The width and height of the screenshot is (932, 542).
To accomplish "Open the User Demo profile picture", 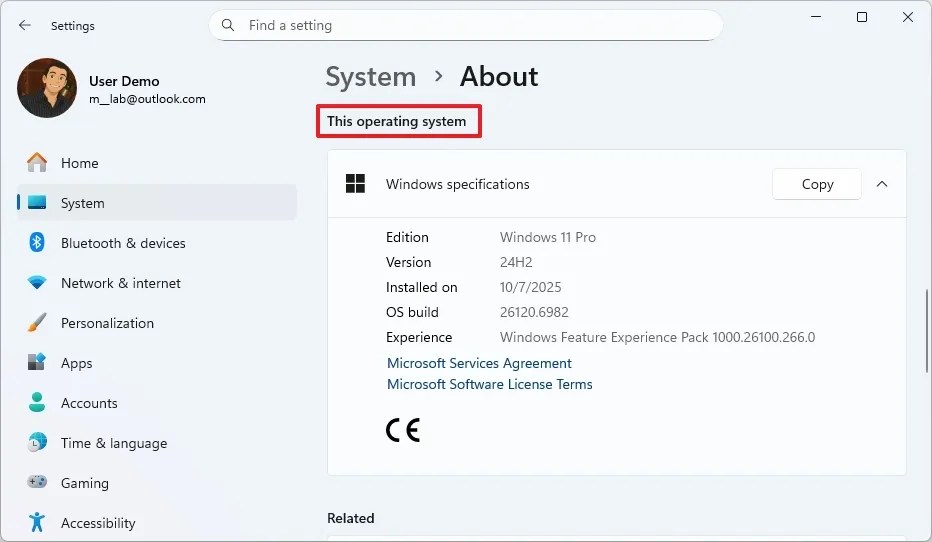I will tap(47, 88).
